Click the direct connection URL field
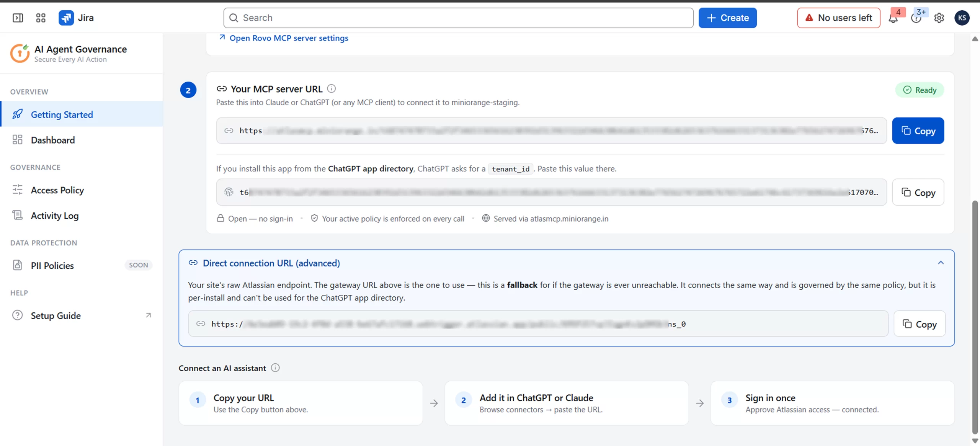 point(538,324)
